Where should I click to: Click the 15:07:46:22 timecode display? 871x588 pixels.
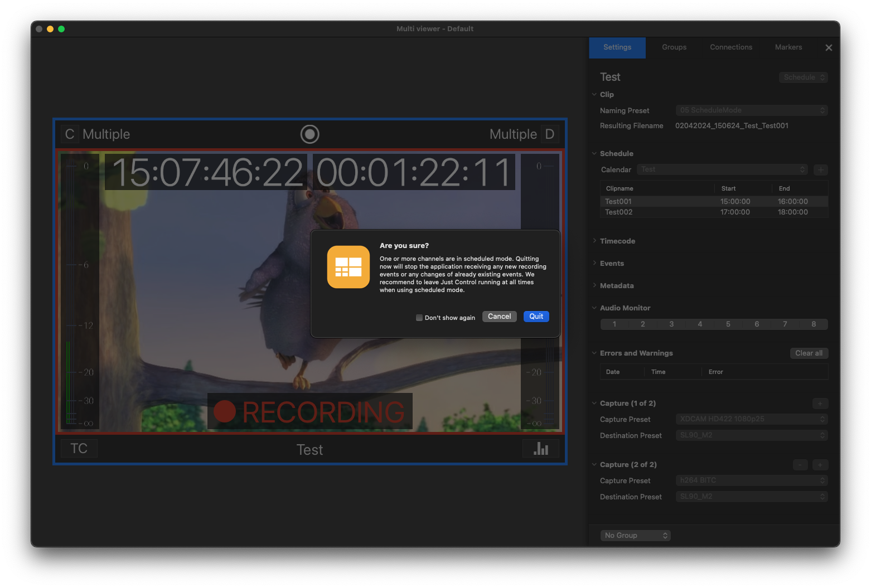pos(206,172)
